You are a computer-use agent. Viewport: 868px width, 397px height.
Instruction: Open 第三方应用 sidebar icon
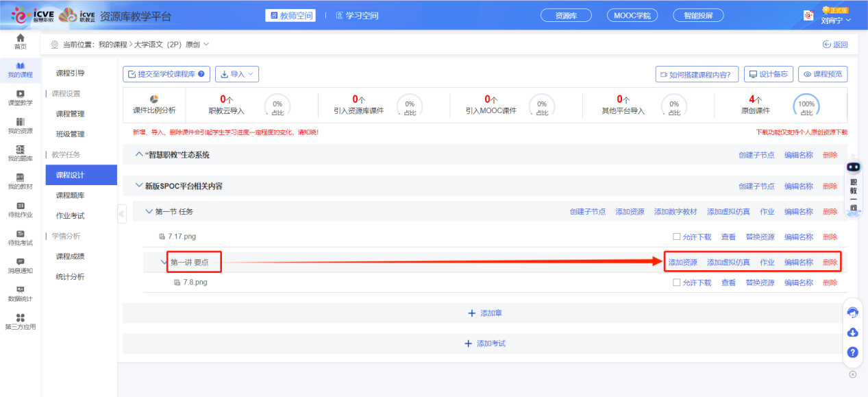(21, 321)
